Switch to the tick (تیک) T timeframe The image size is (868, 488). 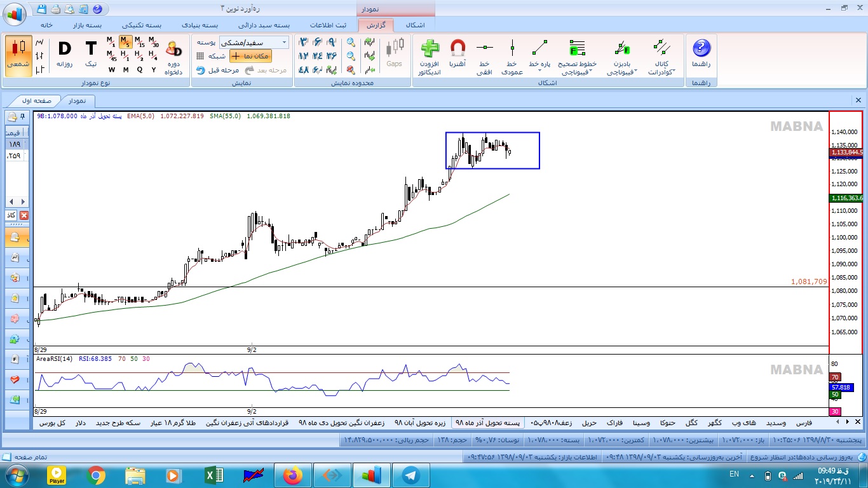pos(91,55)
